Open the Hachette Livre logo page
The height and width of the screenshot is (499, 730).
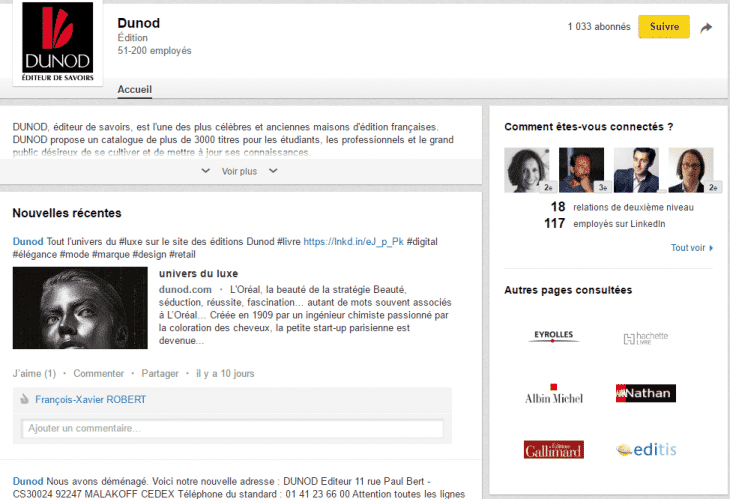(646, 338)
